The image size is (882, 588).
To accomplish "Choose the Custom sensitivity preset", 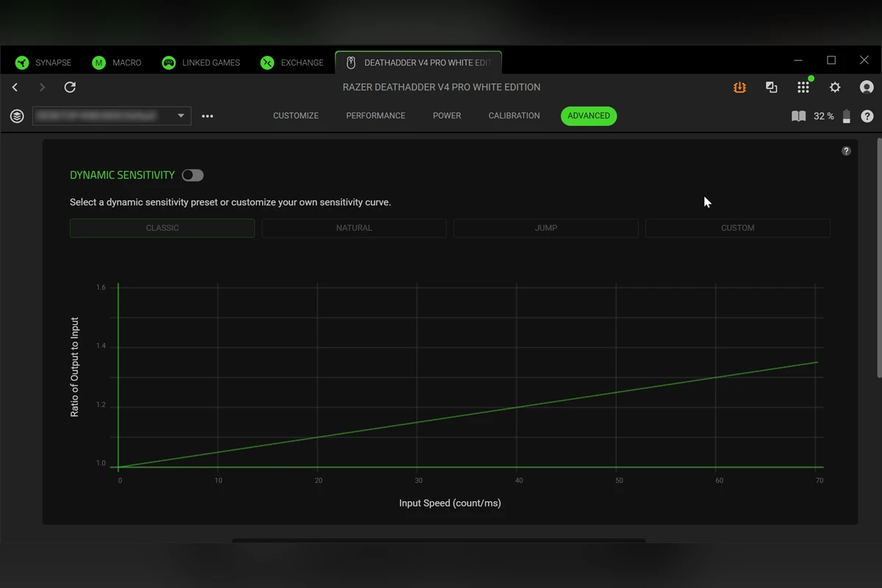I will 738,228.
